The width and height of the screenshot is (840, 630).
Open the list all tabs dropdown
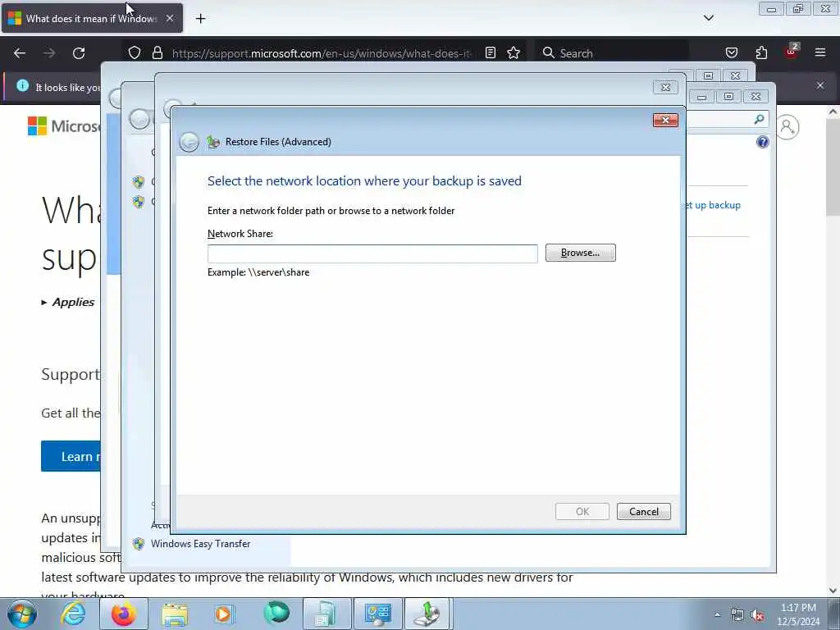708,18
